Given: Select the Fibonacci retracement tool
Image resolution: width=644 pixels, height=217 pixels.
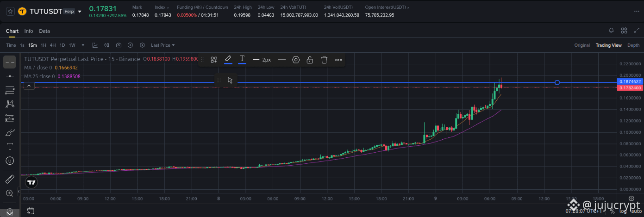Looking at the screenshot, I should [x=10, y=90].
